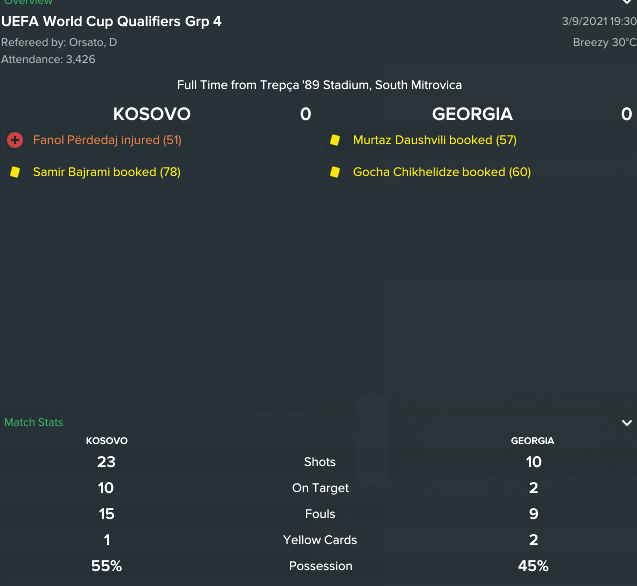Open the Overview panel header
Screen dimensions: 637x586
(x=29, y=3)
